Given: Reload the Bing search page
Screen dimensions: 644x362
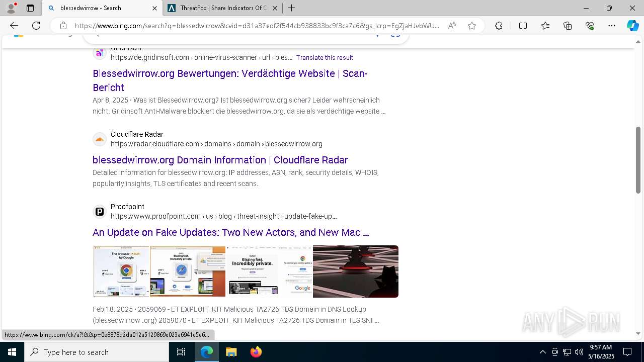Looking at the screenshot, I should [36, 26].
